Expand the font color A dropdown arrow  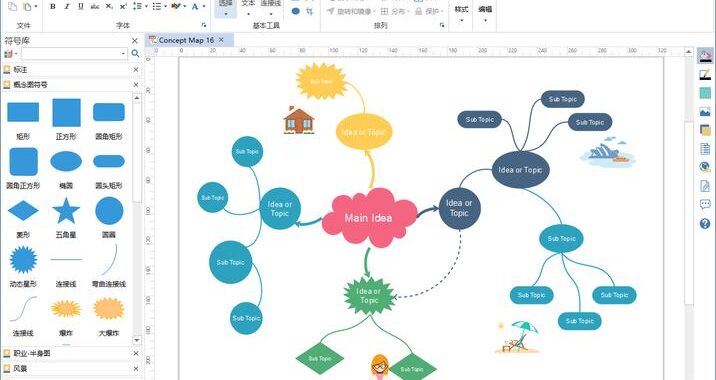click(x=204, y=7)
